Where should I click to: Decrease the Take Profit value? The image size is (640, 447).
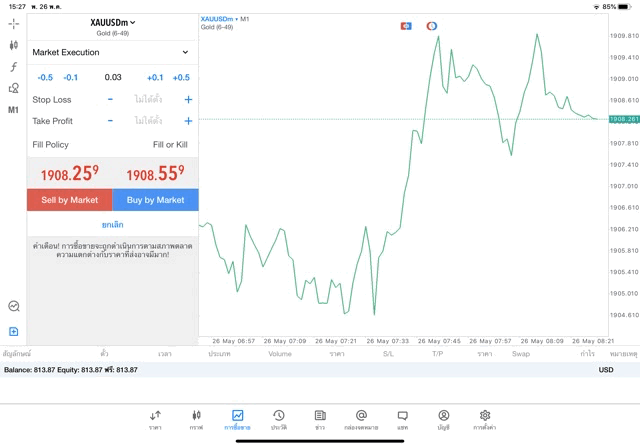(110, 121)
